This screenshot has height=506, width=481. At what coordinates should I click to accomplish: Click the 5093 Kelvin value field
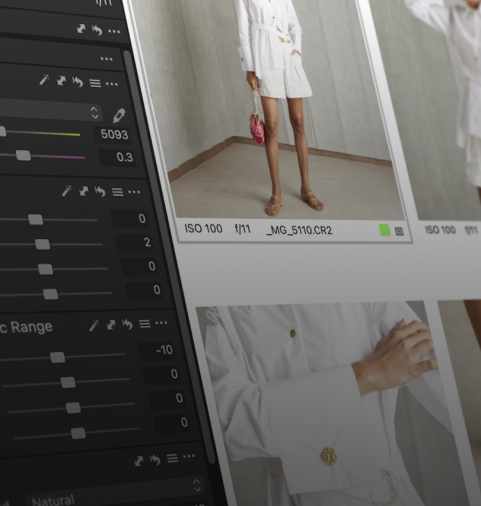[112, 135]
